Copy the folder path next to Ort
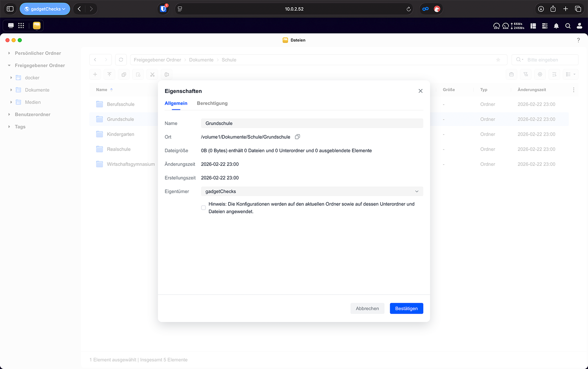 pos(298,137)
